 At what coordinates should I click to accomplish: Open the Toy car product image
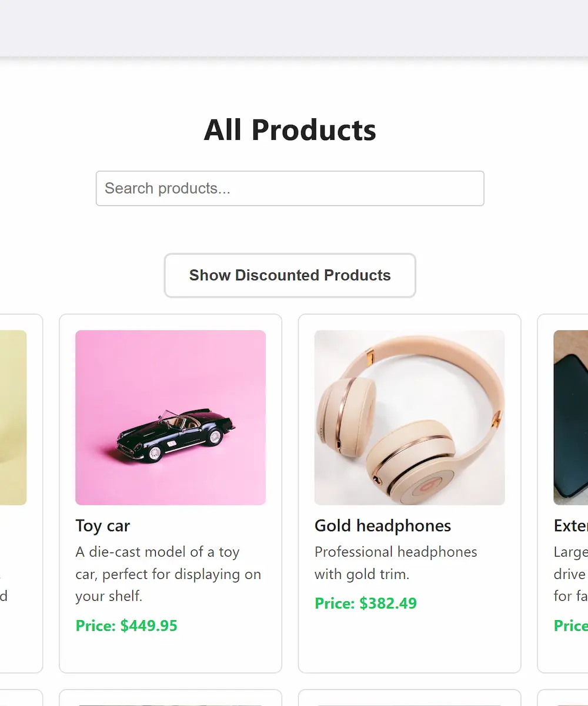click(x=171, y=417)
